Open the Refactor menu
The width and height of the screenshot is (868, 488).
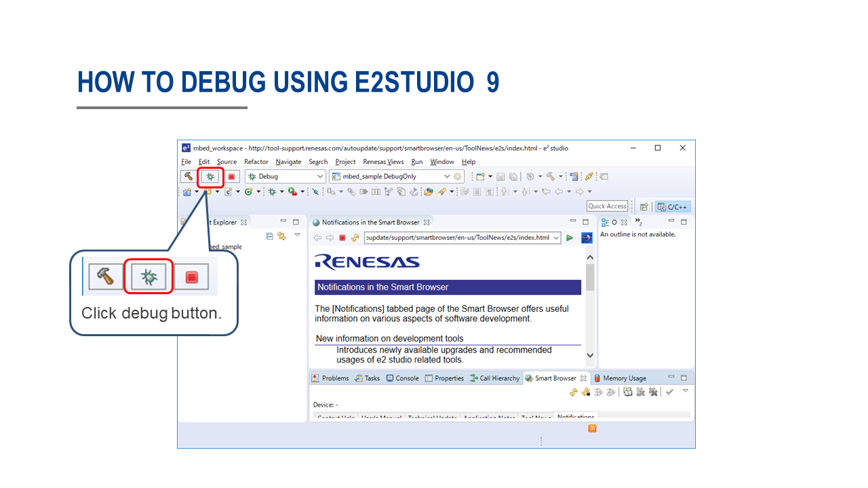tap(256, 162)
